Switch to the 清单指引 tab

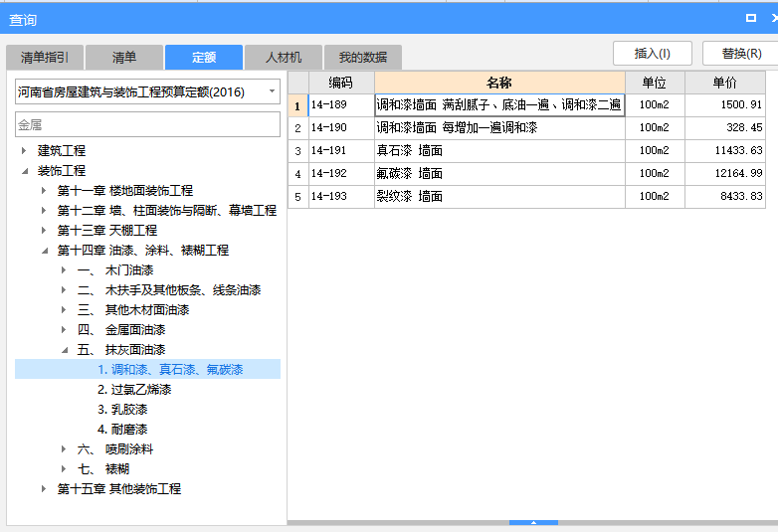45,57
